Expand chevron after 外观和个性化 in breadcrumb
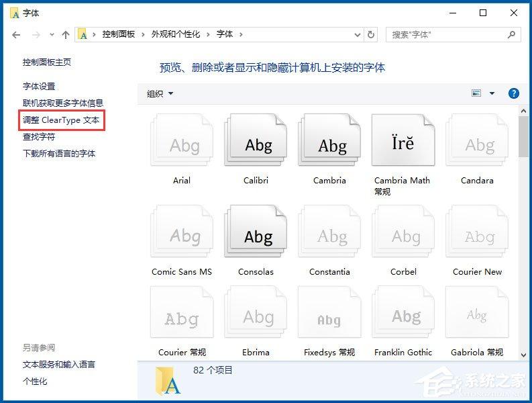 pyautogui.click(x=208, y=34)
